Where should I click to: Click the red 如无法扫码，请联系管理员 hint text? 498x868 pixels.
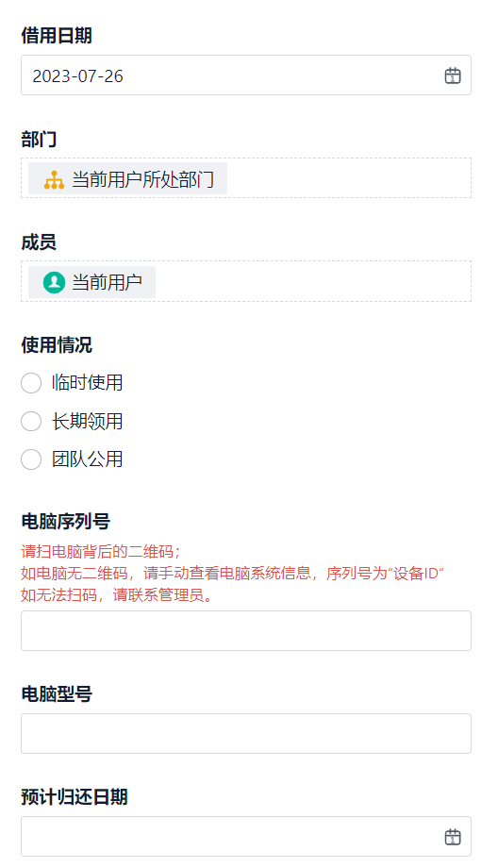click(x=117, y=595)
